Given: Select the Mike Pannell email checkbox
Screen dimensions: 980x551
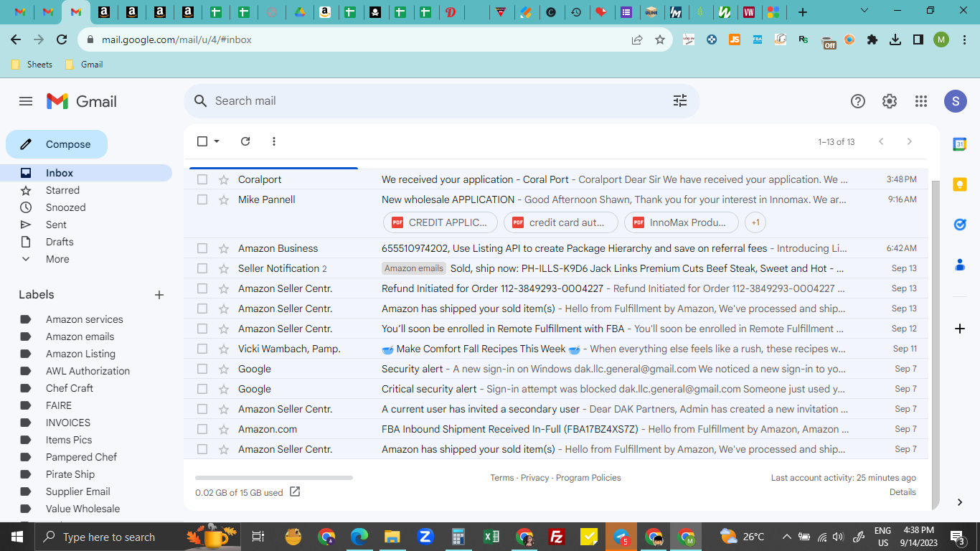Looking at the screenshot, I should tap(202, 199).
